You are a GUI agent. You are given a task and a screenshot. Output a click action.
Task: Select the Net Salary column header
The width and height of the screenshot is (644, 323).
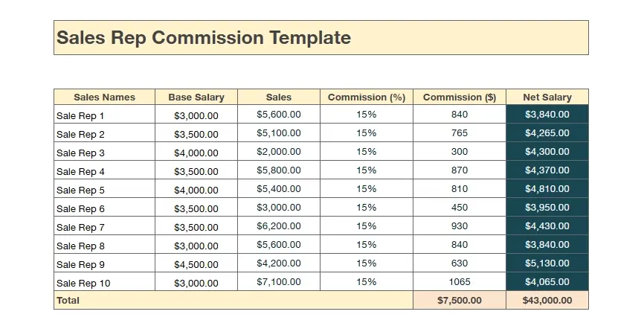tap(547, 97)
